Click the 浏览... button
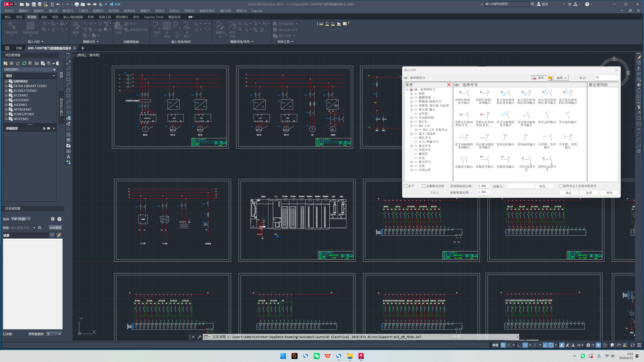 [x=544, y=186]
